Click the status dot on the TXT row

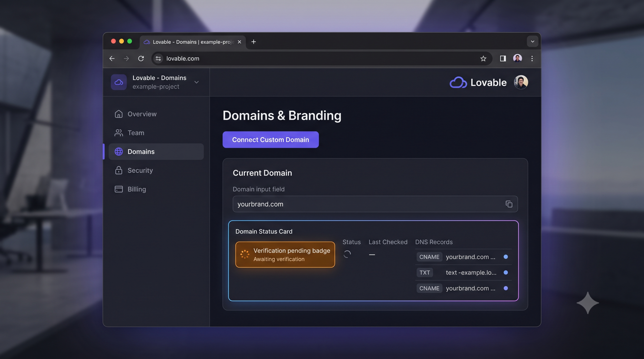[x=505, y=273]
